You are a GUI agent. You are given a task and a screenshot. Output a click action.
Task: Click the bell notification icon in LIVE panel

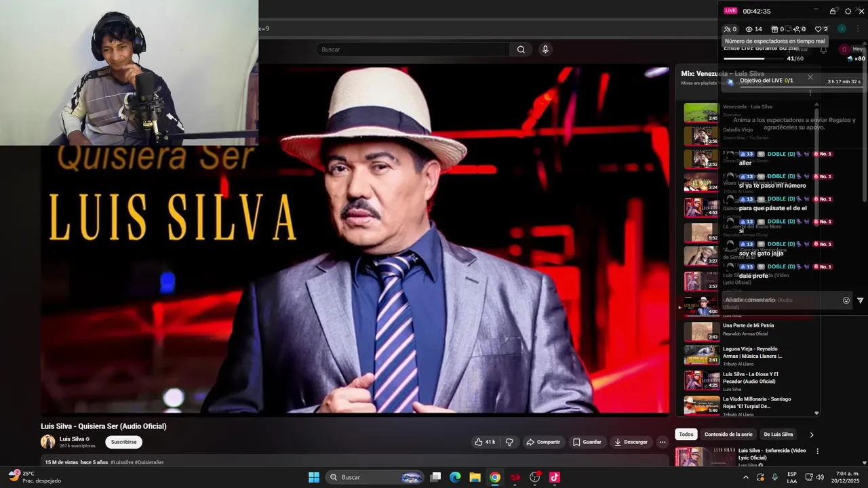tap(823, 49)
